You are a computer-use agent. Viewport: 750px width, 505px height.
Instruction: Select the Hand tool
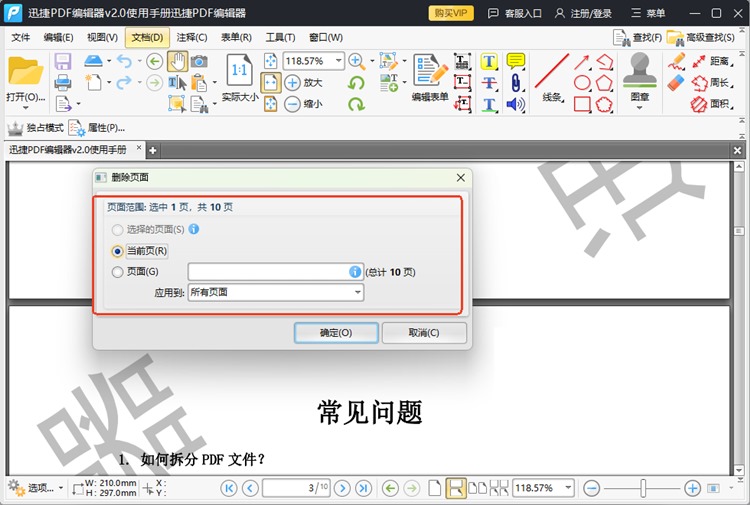(177, 61)
